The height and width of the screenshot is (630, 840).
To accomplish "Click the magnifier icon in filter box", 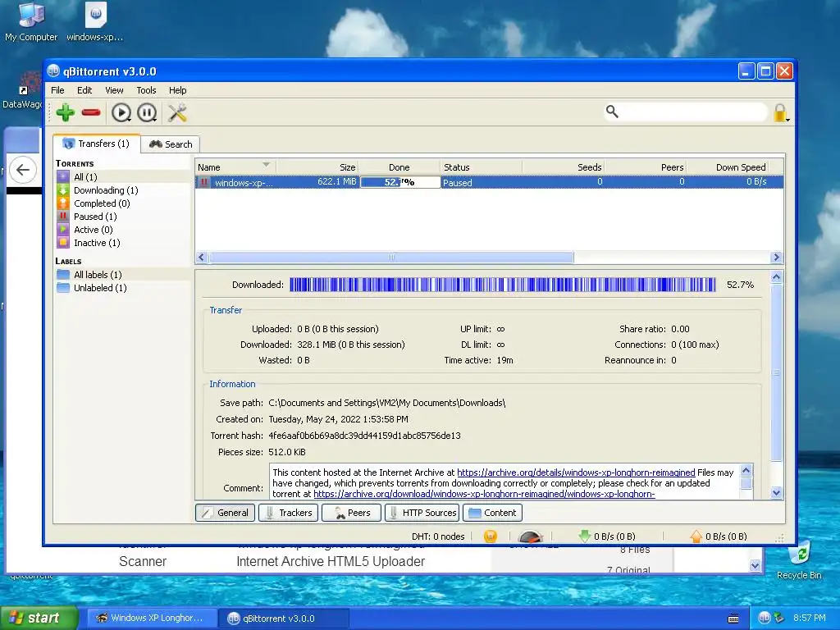I will (x=612, y=112).
